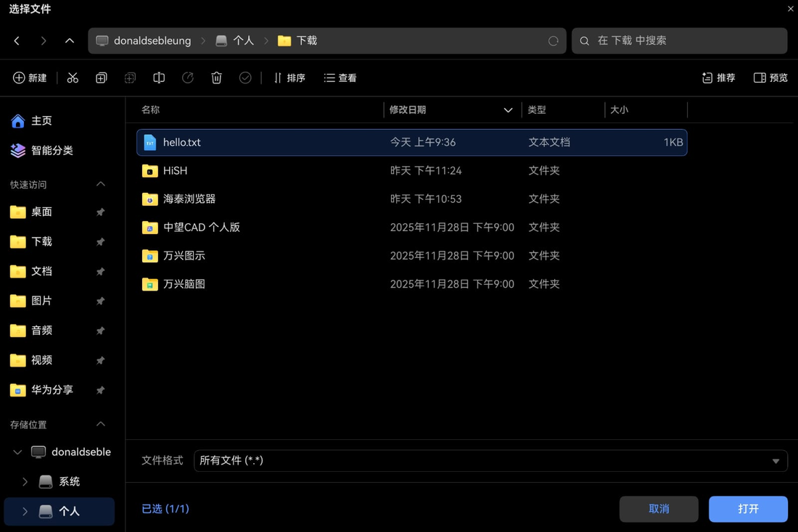The width and height of the screenshot is (798, 532).
Task: Open the 排序 sort menu
Action: 289,78
